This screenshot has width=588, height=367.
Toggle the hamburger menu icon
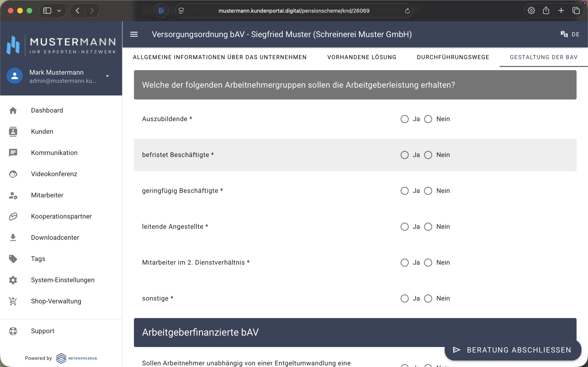(134, 34)
